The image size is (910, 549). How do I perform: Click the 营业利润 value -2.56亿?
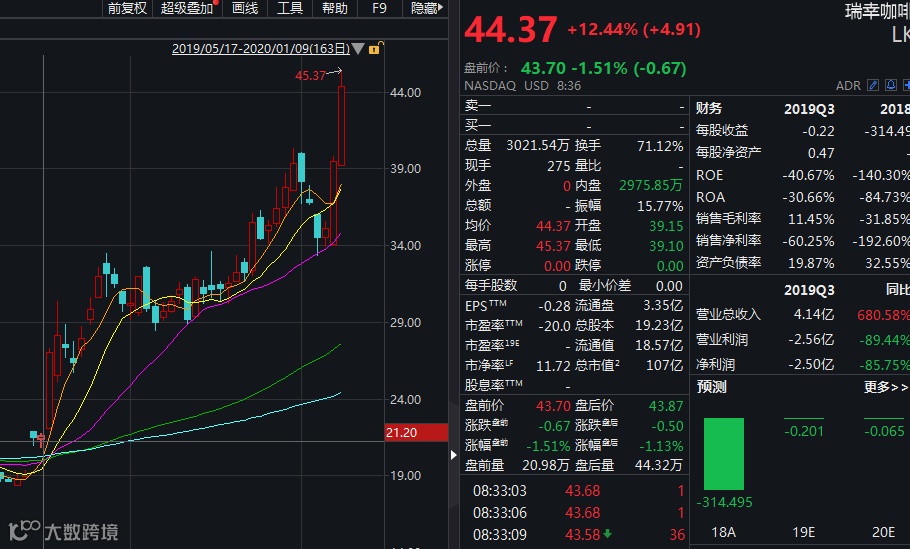(811, 339)
